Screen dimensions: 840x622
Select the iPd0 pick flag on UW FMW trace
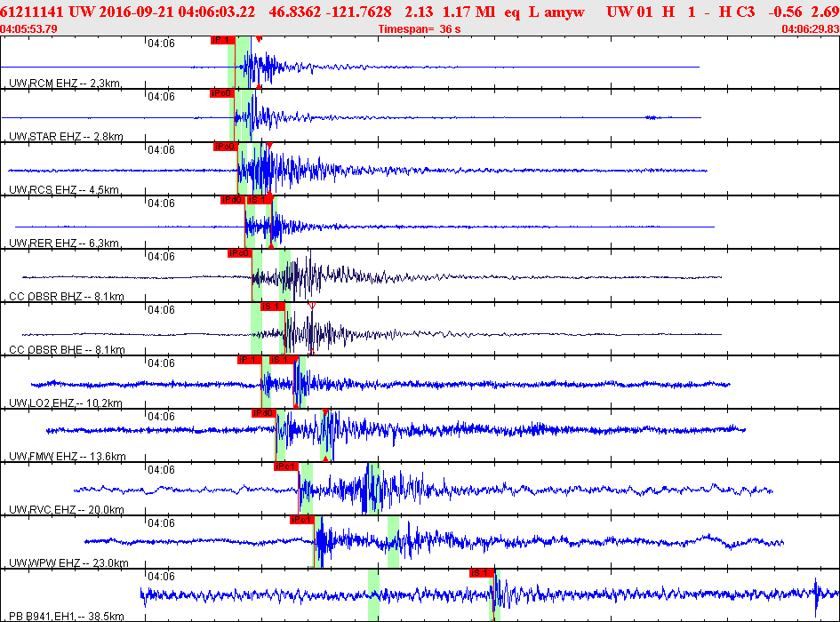(264, 413)
